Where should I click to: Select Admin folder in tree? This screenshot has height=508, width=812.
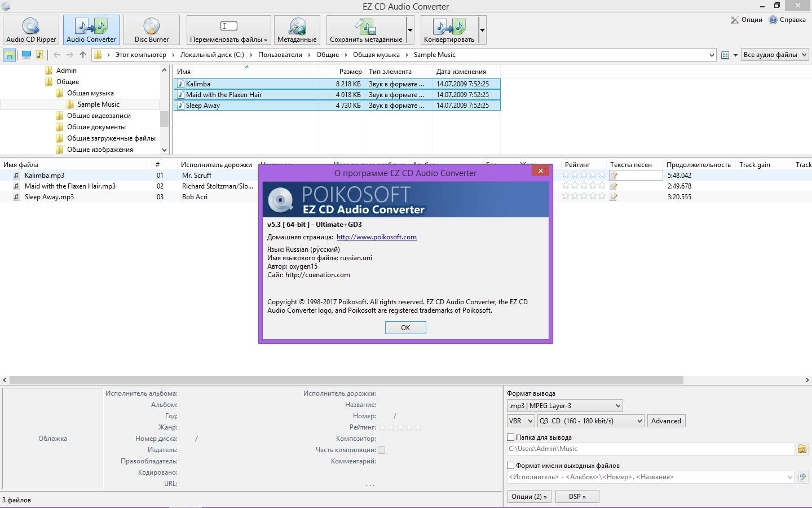pos(67,71)
